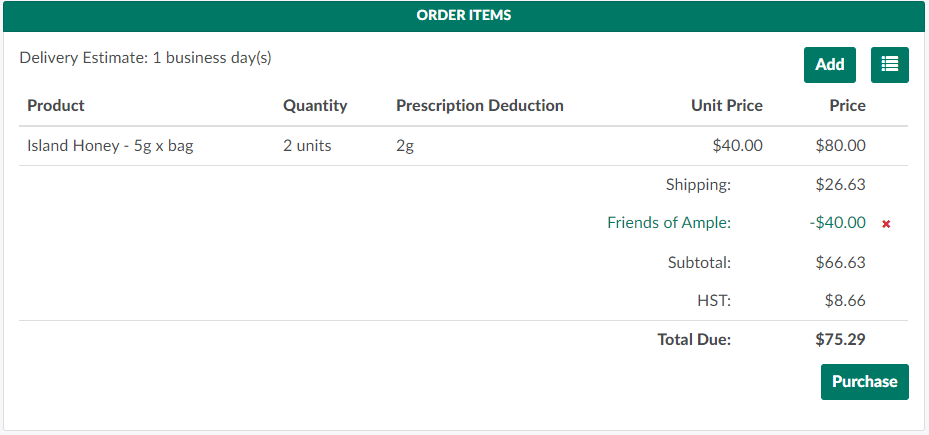
Task: Select the $80.00 line price
Action: [x=840, y=146]
